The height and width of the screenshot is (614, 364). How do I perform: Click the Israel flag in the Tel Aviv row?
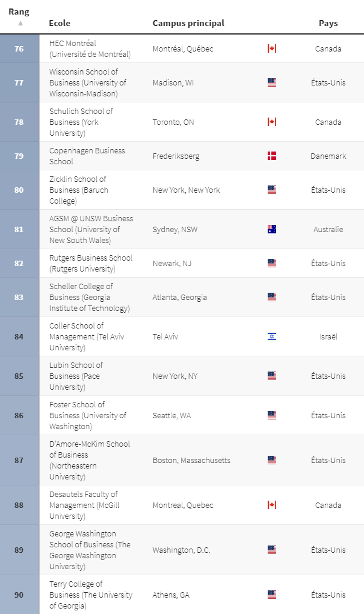[271, 336]
